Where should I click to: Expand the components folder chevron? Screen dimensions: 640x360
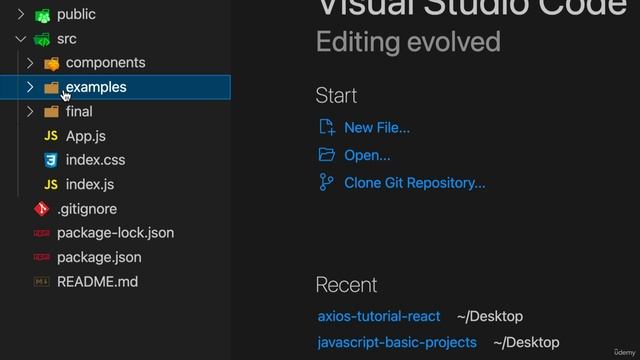tap(30, 63)
